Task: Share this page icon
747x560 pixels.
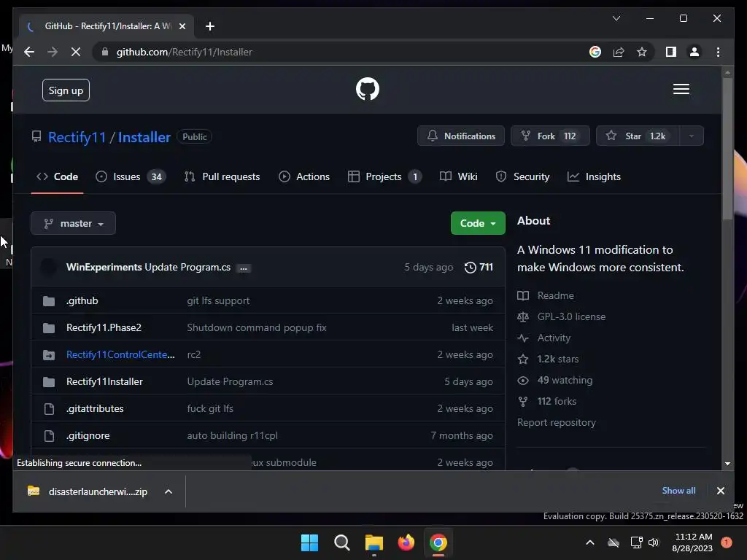Action: (x=619, y=52)
